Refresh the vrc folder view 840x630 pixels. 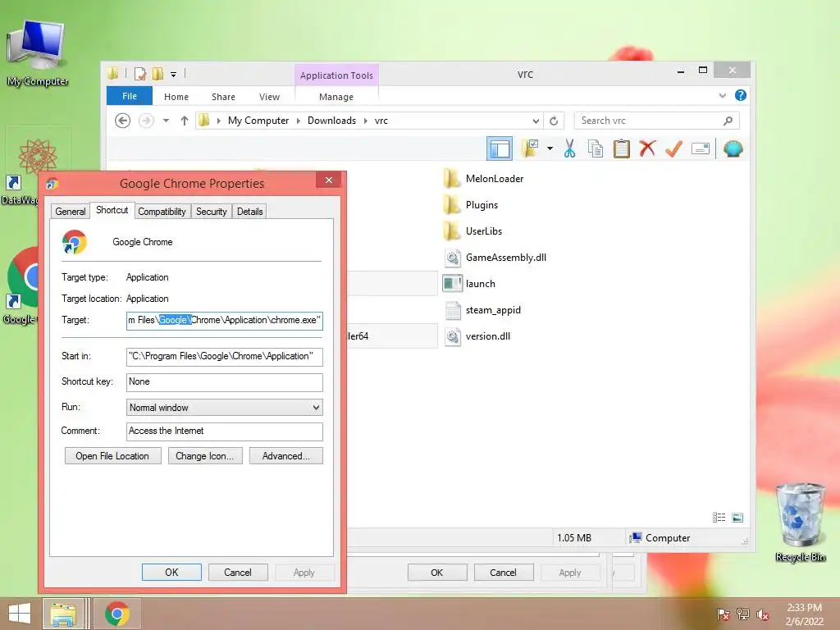(554, 121)
